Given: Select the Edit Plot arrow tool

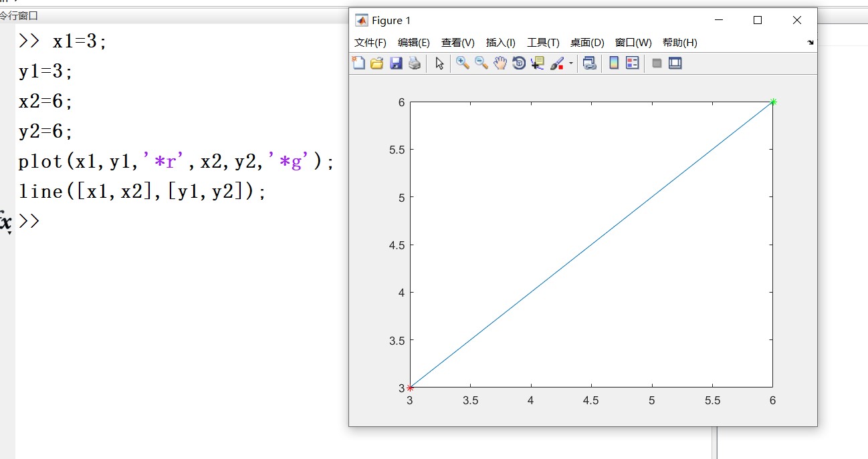Looking at the screenshot, I should (x=439, y=63).
